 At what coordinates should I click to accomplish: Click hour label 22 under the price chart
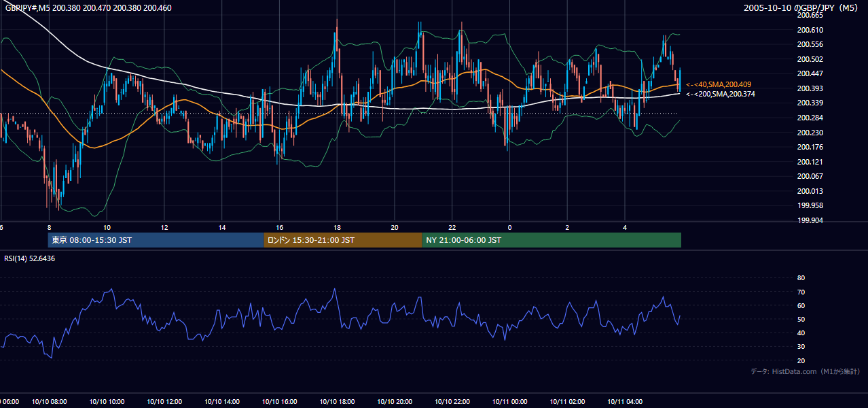click(452, 227)
